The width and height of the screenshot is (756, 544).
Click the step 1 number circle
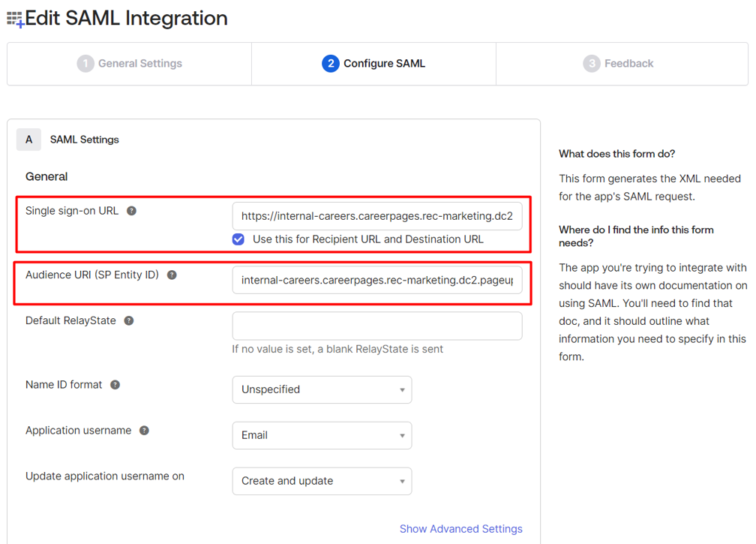click(85, 64)
